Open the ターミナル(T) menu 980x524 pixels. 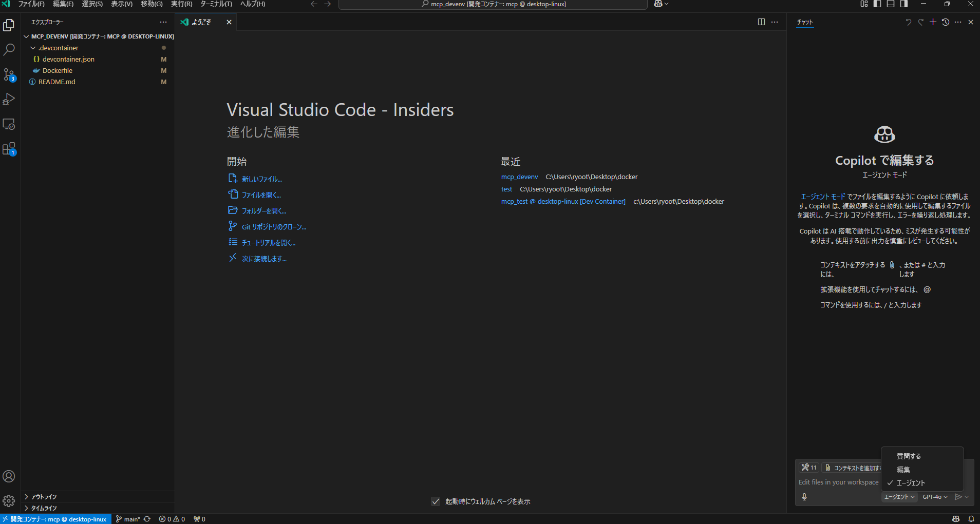(216, 4)
